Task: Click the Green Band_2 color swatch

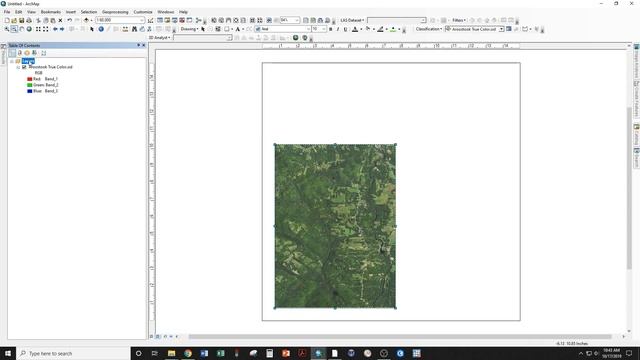Action: pos(29,85)
